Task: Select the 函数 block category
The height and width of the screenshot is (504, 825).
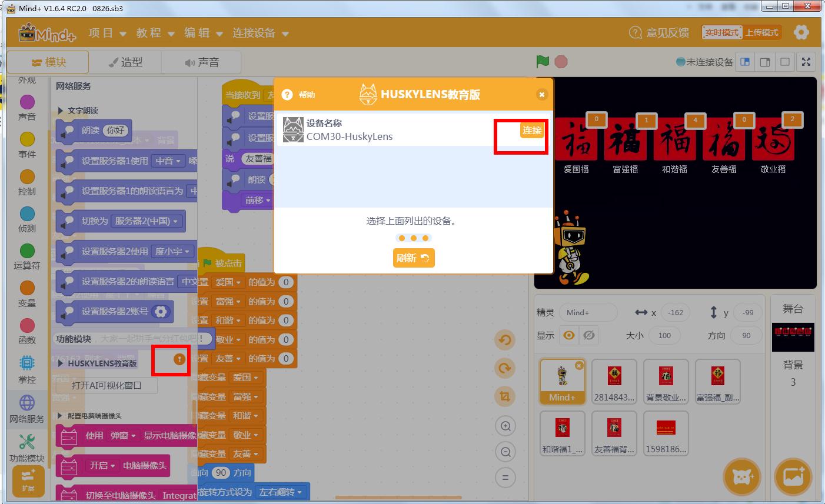Action: pos(27,331)
